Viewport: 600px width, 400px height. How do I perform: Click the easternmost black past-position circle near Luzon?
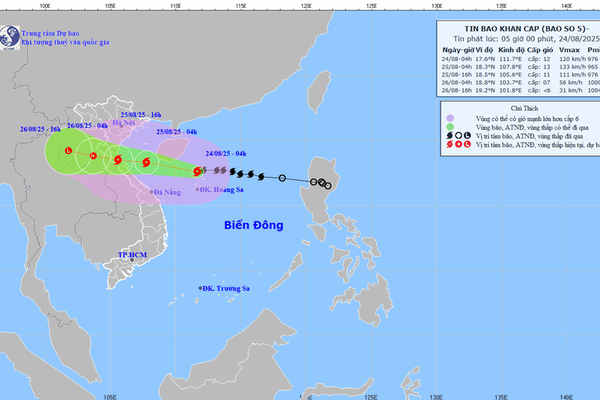pyautogui.click(x=328, y=186)
